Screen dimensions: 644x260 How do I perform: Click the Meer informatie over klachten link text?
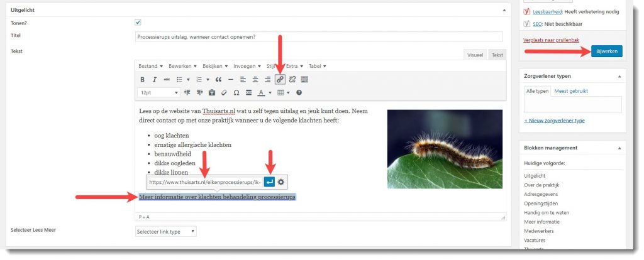point(217,197)
